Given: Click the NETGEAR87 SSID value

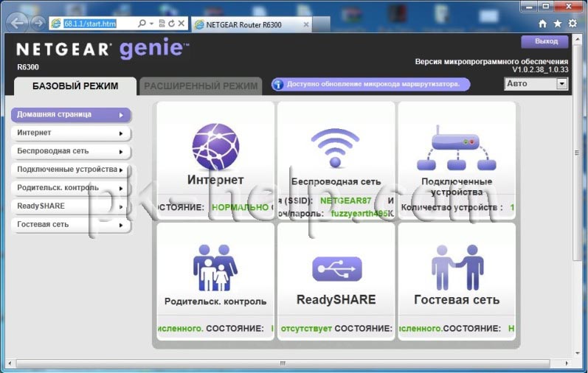Looking at the screenshot, I should [x=345, y=201].
